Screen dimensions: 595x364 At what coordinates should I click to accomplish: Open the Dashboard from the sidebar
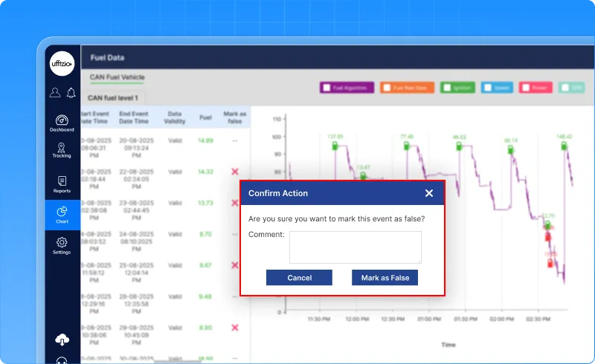tap(62, 122)
